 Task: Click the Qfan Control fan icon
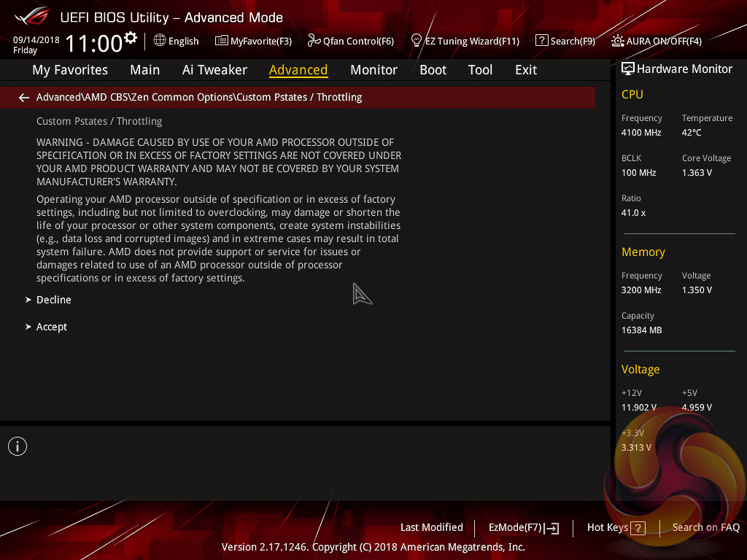[x=314, y=41]
